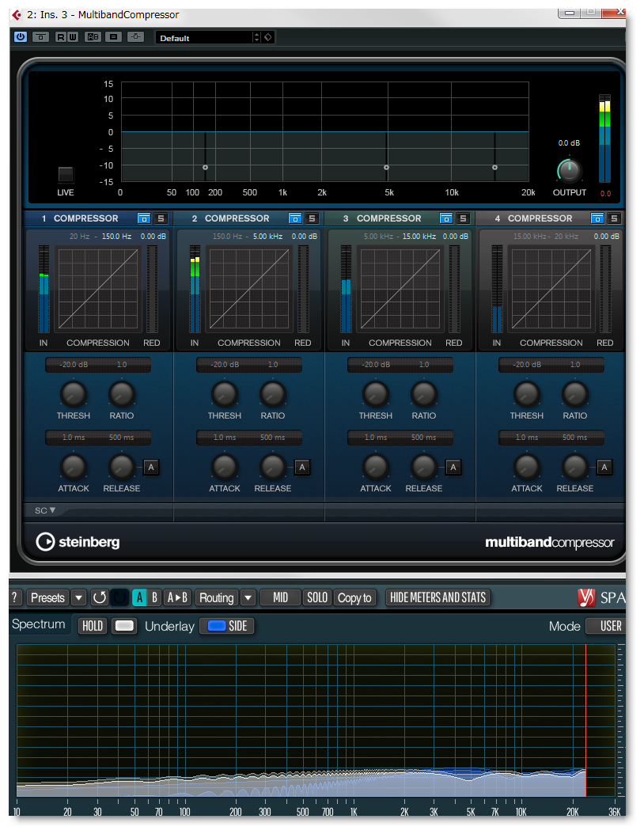The image size is (644, 834).
Task: Click band 2 compression curve display
Action: [249, 289]
